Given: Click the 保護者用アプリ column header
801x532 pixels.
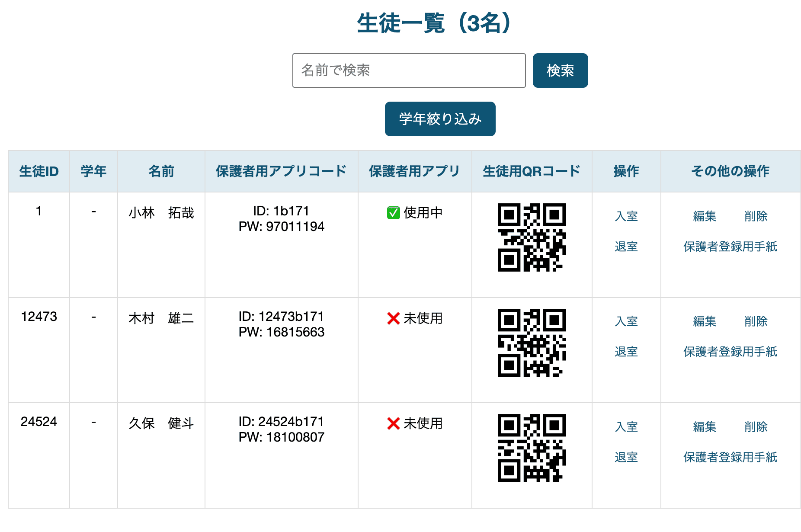Looking at the screenshot, I should 414,171.
